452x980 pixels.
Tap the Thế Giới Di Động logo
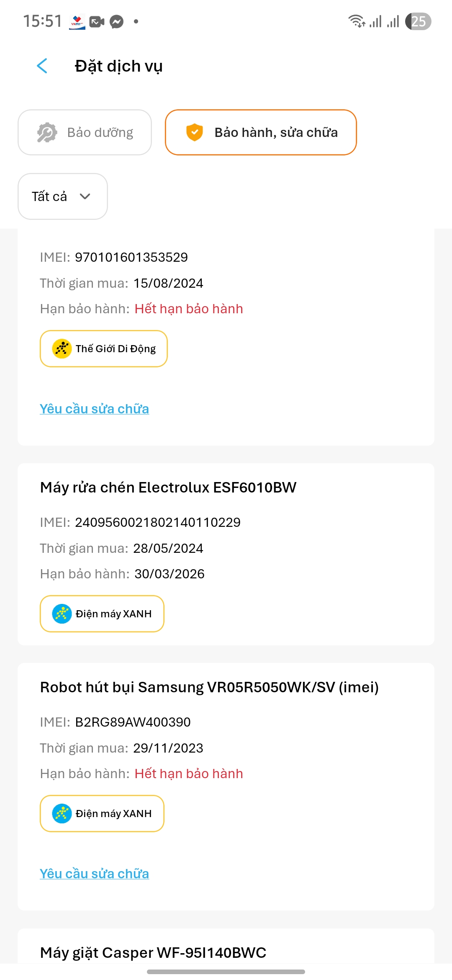click(62, 348)
